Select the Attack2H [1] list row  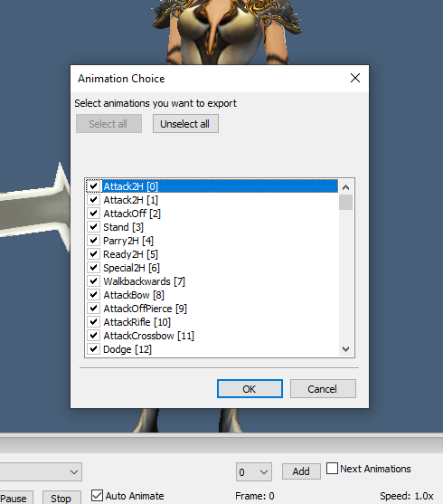(212, 200)
